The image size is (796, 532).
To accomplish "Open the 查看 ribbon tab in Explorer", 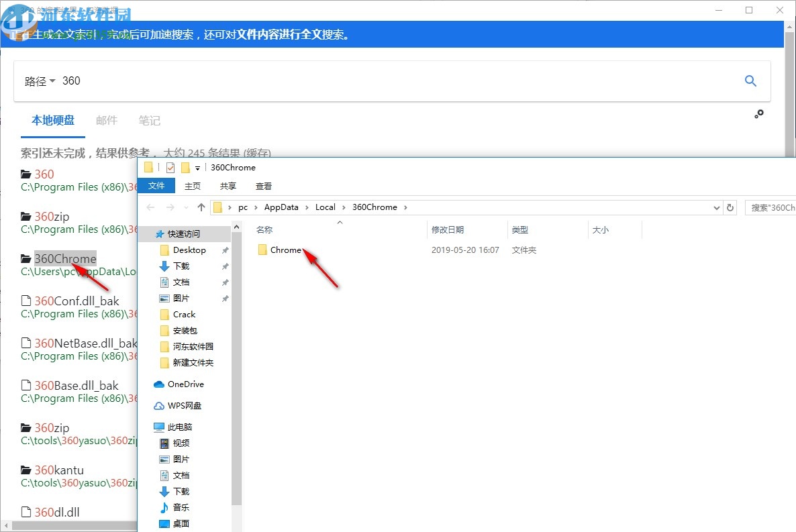I will coord(264,187).
